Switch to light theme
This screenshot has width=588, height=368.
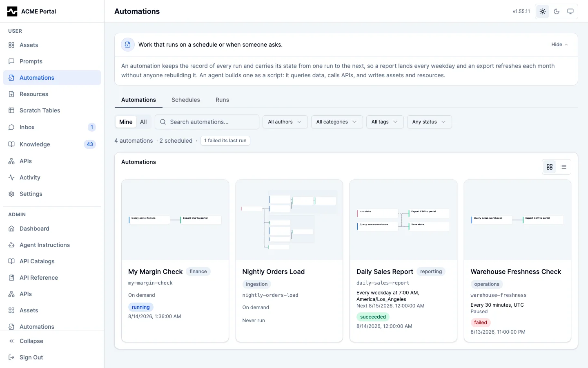[543, 11]
